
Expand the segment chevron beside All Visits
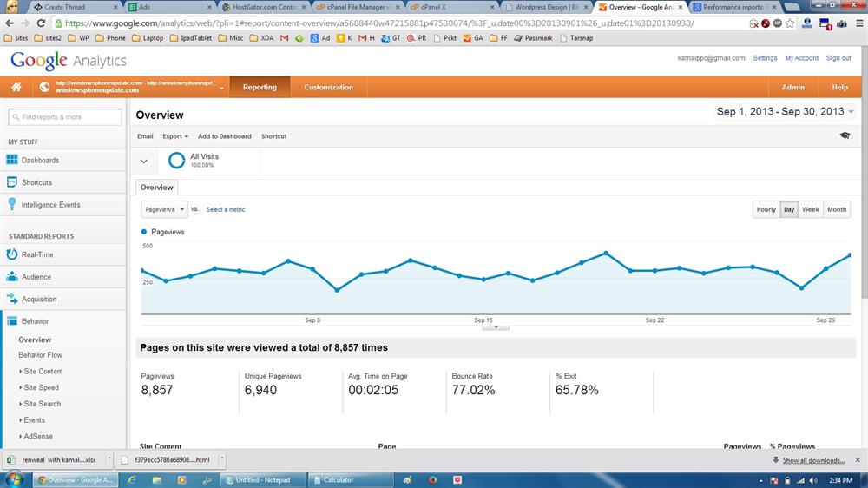pos(144,162)
